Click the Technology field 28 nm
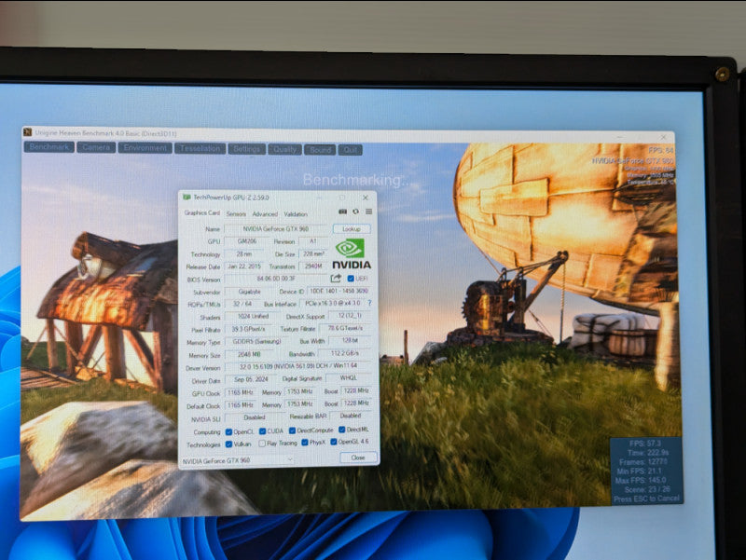This screenshot has height=560, width=746. 244,254
